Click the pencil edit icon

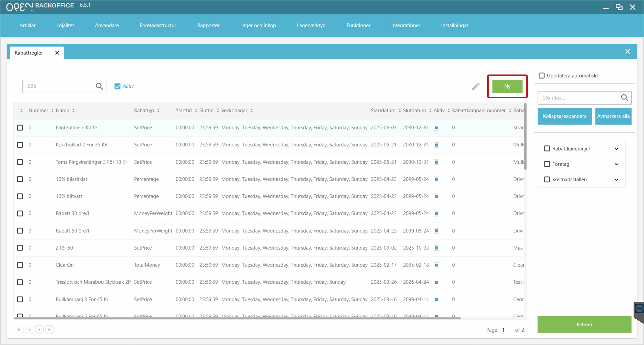coord(476,86)
